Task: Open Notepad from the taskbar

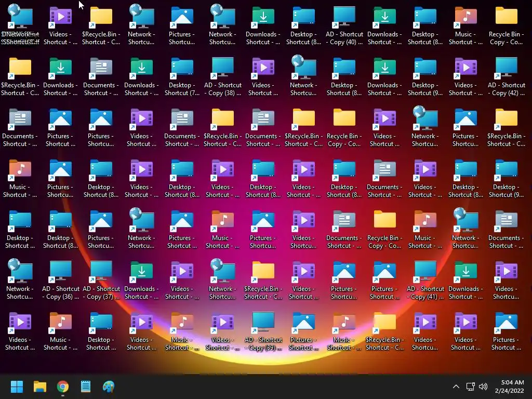Action: click(x=86, y=387)
